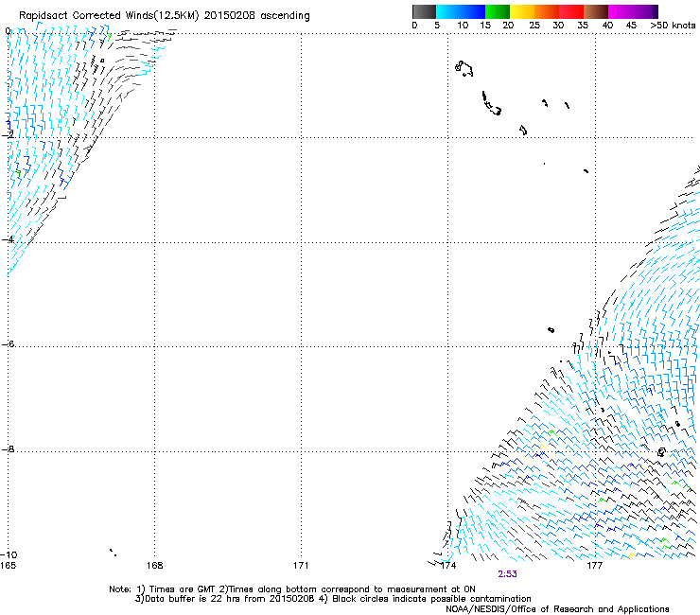The height and width of the screenshot is (615, 700).
Task: Click the -6 latitude axis label
Action: click(x=8, y=344)
